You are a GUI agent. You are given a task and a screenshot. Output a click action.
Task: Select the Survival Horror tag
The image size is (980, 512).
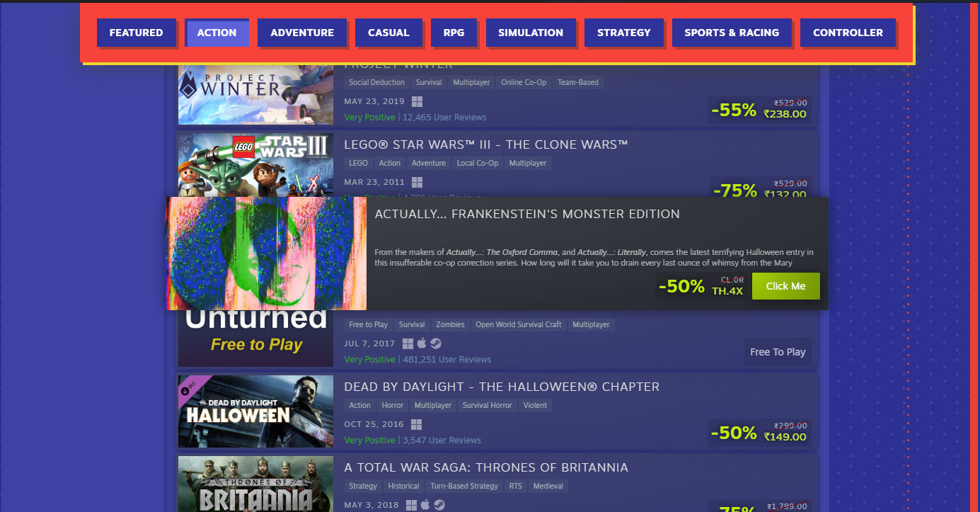click(x=487, y=405)
